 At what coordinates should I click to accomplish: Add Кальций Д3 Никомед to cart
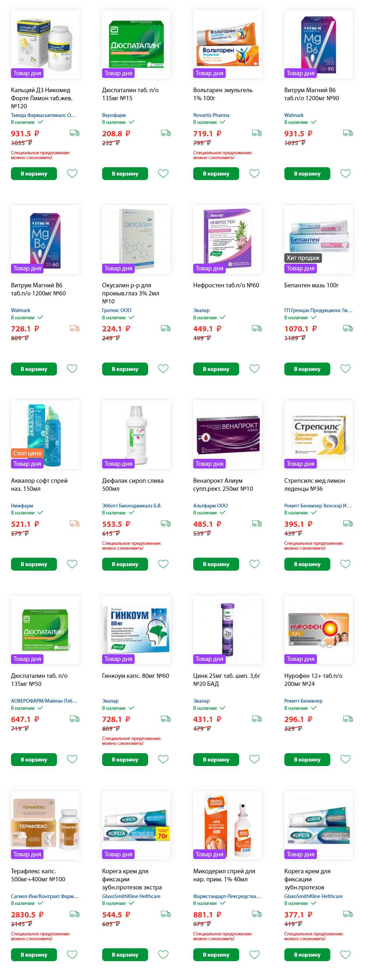(34, 173)
